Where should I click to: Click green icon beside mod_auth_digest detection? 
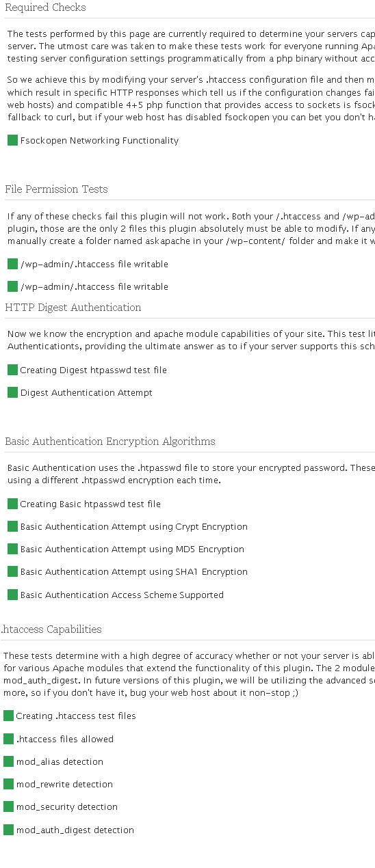coord(8,830)
